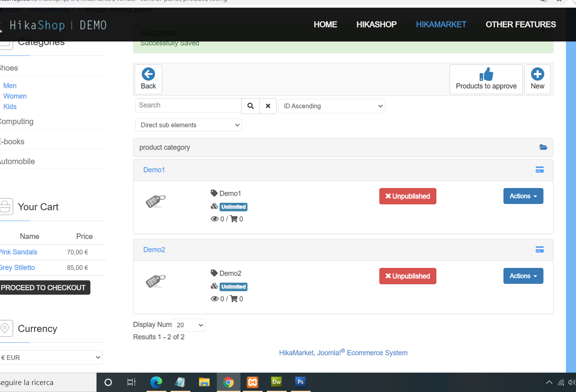Open Products to approve
Viewport: 576px width, 392px height.
[486, 79]
